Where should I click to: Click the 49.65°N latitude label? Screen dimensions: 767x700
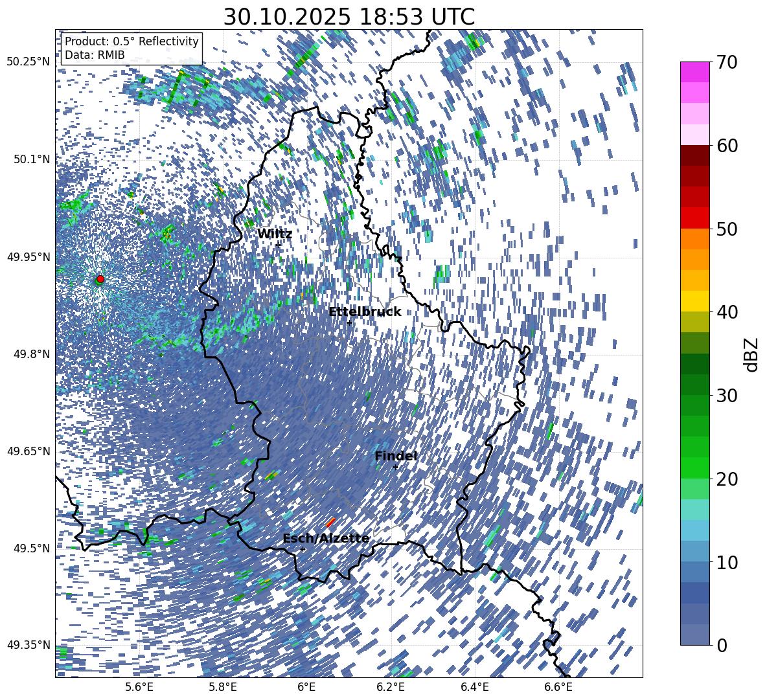(28, 451)
